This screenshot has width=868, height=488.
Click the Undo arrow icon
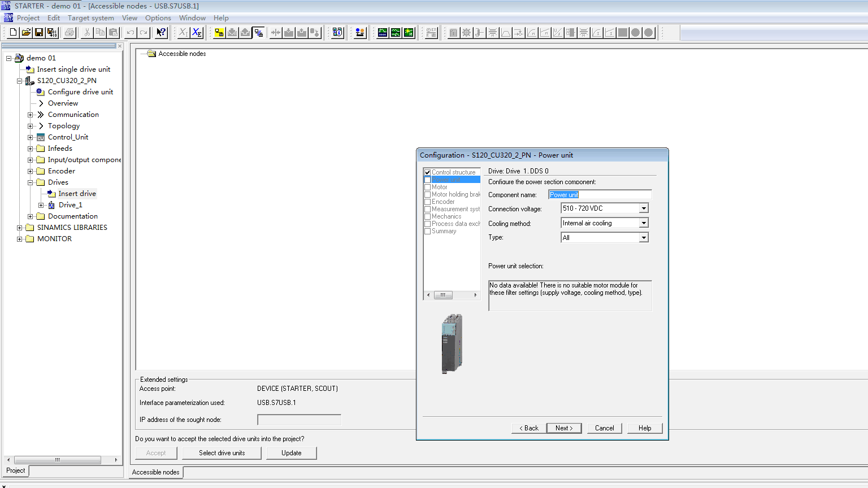tap(131, 33)
